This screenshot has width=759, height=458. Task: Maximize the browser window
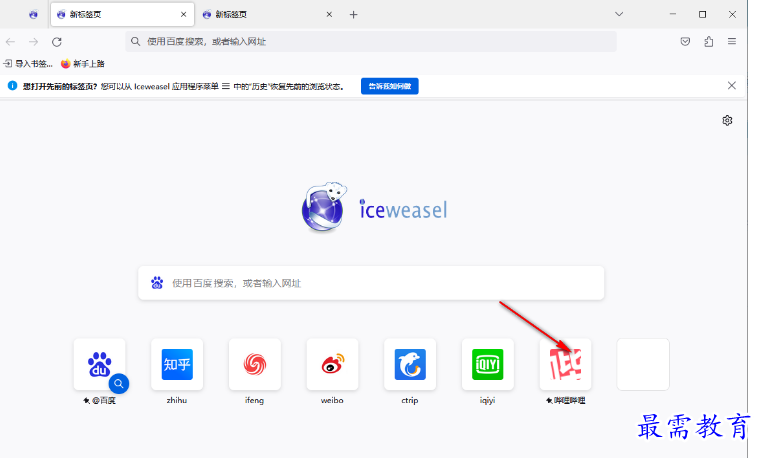click(x=702, y=14)
